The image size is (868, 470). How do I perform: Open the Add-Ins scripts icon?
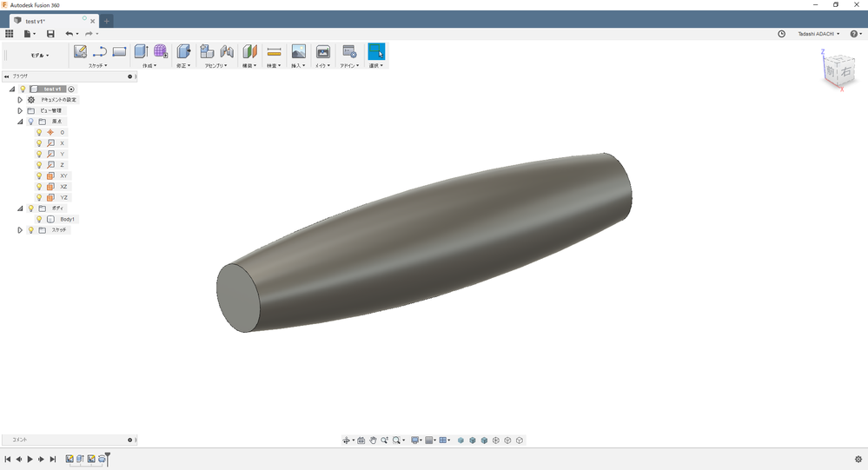pyautogui.click(x=349, y=51)
